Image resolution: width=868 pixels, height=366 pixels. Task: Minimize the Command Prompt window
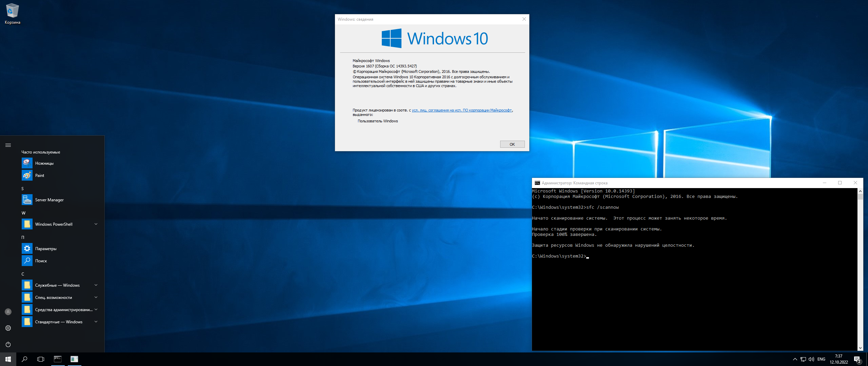point(825,183)
